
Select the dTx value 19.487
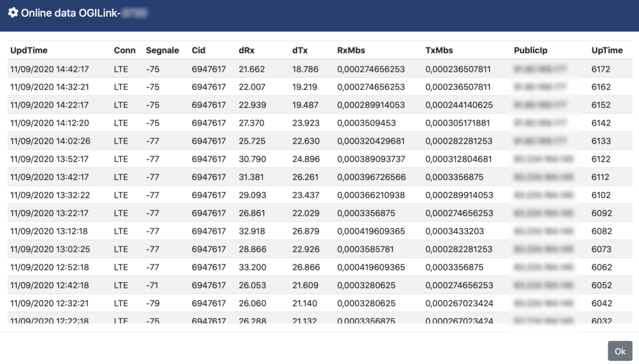(x=305, y=105)
